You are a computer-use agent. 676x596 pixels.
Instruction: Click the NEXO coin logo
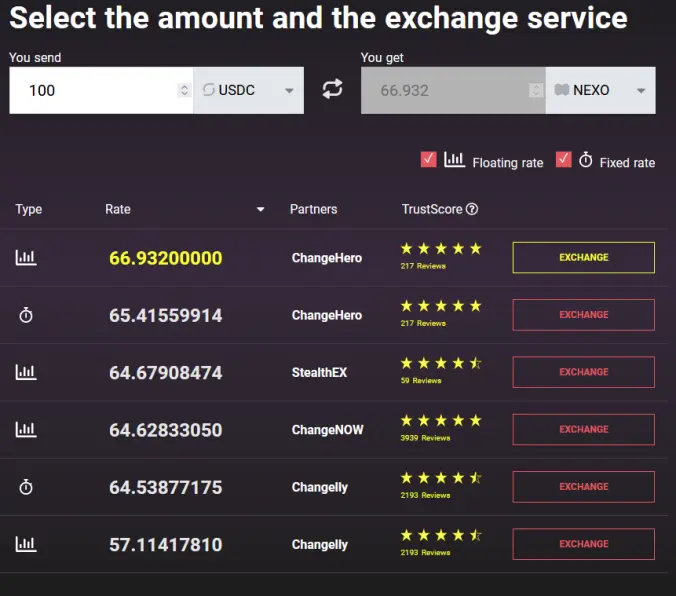561,90
